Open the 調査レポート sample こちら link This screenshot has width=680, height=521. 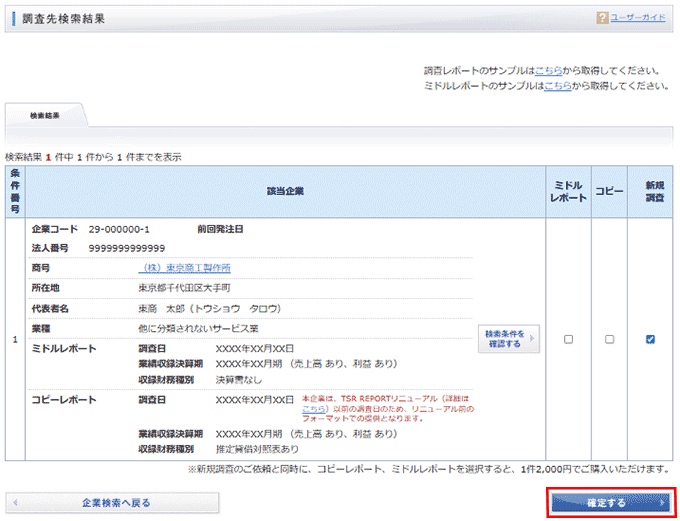[x=549, y=71]
